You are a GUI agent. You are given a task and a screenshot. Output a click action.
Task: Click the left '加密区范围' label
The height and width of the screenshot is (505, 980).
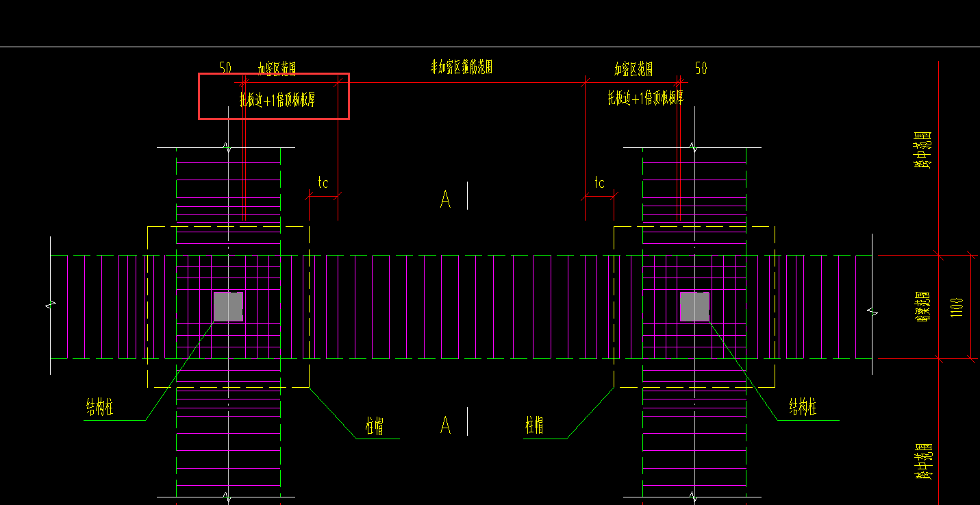(277, 68)
